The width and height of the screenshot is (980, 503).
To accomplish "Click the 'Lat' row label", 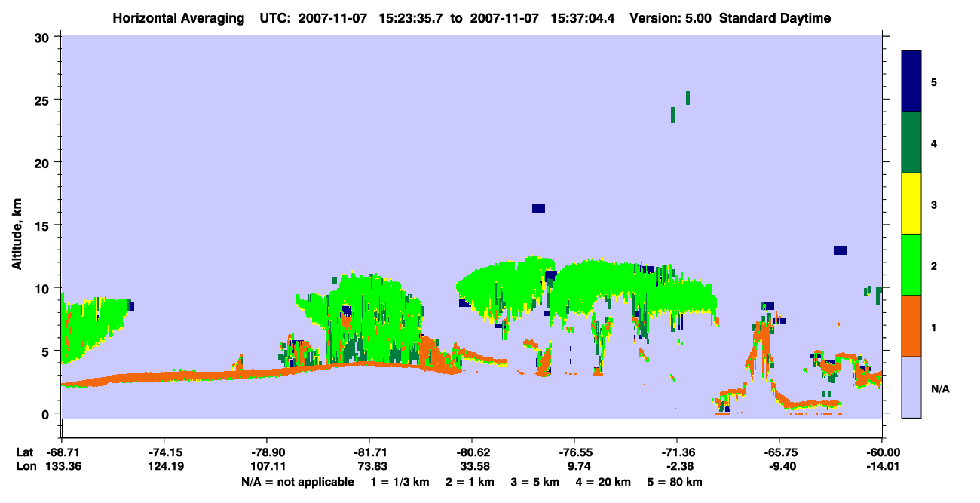I will [25, 452].
